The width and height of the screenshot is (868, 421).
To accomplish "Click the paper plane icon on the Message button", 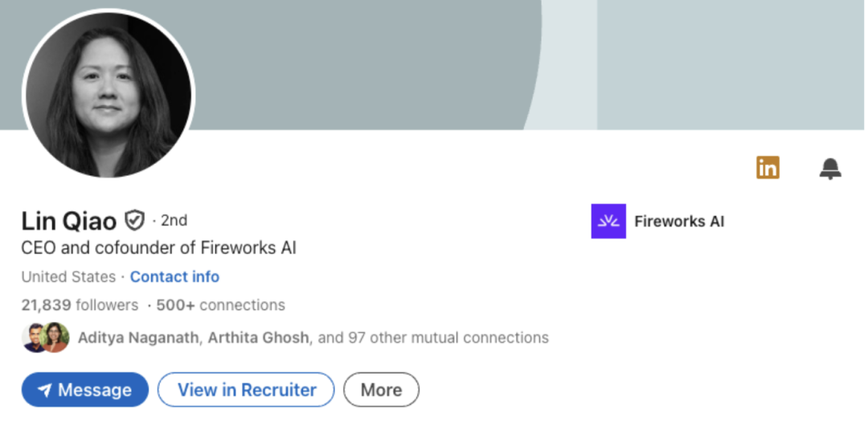I will point(45,390).
